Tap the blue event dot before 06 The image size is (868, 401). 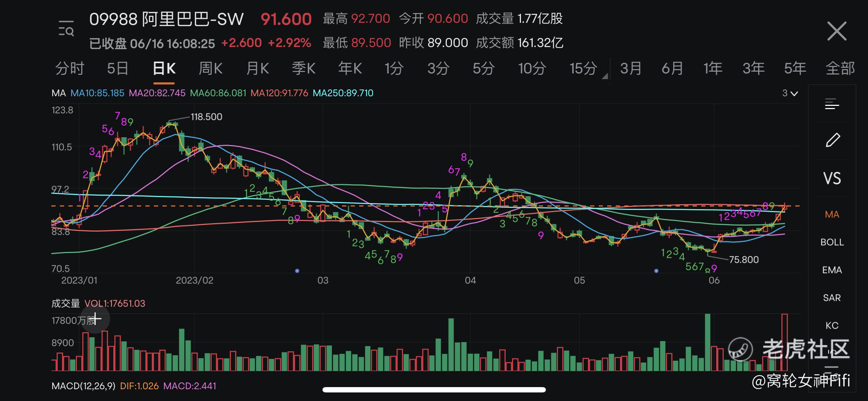(656, 271)
